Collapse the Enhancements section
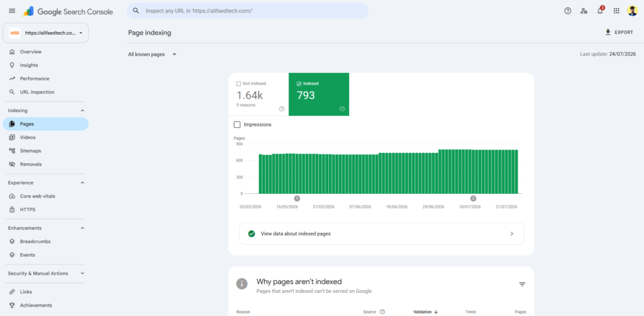This screenshot has height=316, width=644. 82,228
